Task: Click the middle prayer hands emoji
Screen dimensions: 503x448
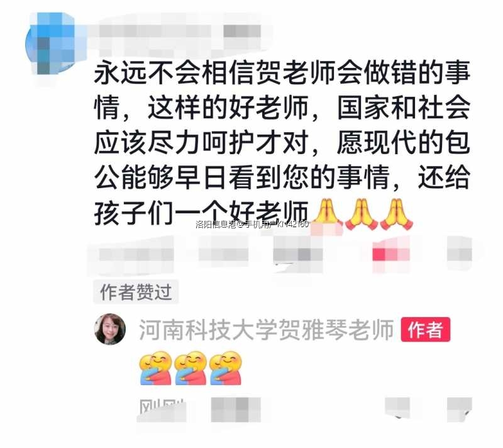Action: click(x=362, y=214)
